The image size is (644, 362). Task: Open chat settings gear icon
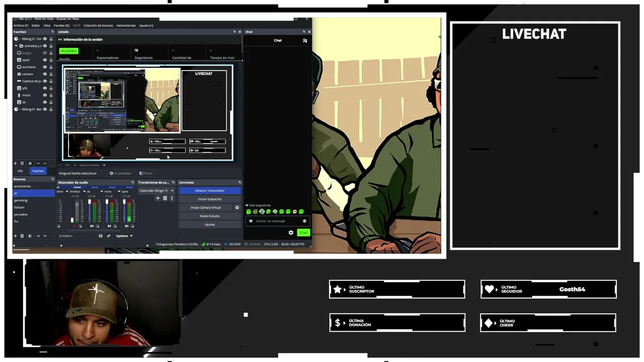pos(291,233)
